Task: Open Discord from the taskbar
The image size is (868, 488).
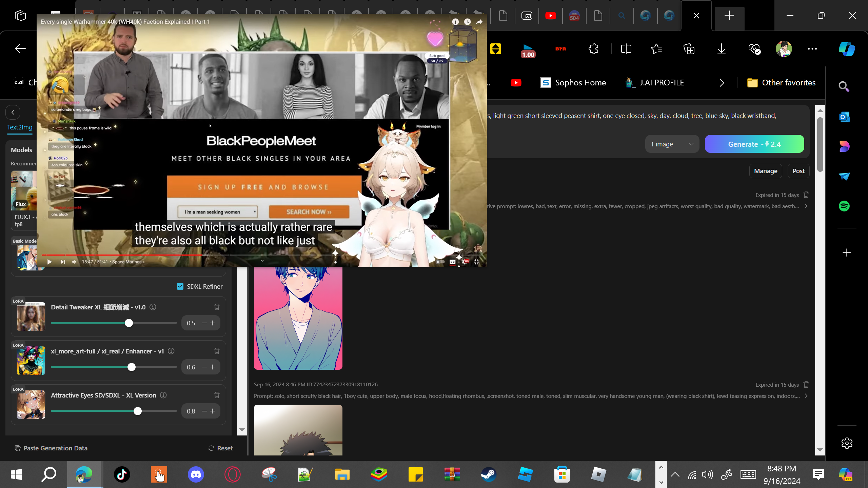Action: (x=196, y=474)
